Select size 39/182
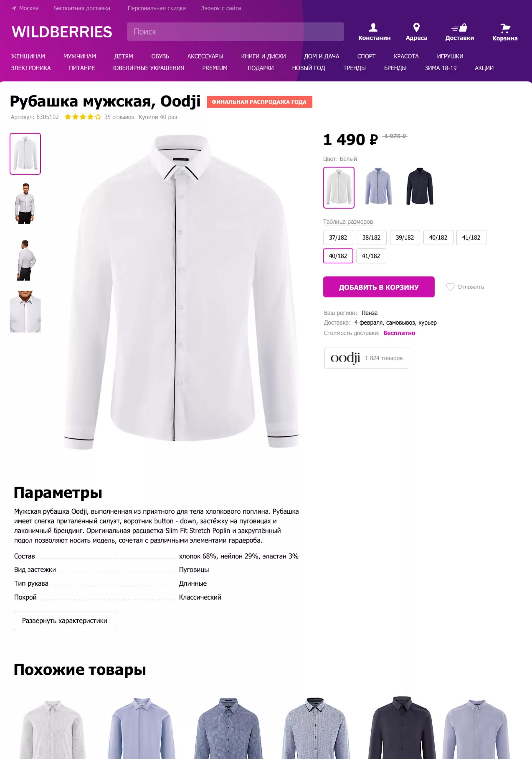The image size is (532, 759). click(x=405, y=237)
